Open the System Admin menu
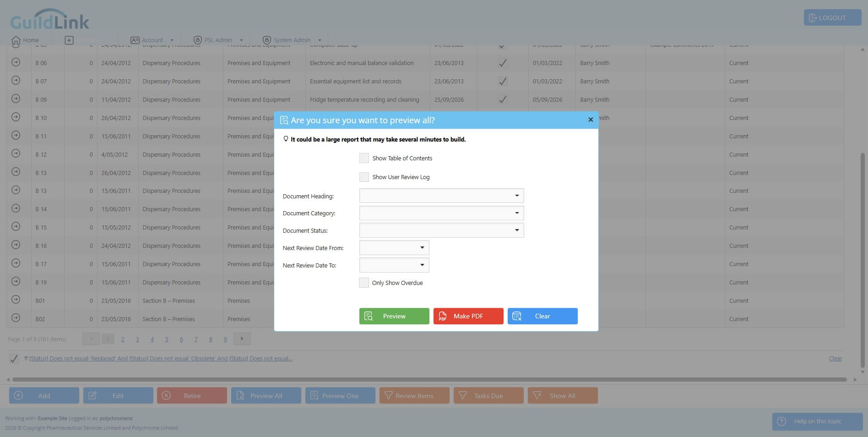868x437 pixels. click(292, 40)
